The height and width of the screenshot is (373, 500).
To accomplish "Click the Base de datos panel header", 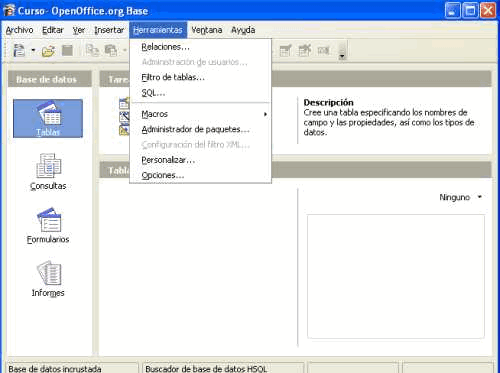I will (x=49, y=79).
